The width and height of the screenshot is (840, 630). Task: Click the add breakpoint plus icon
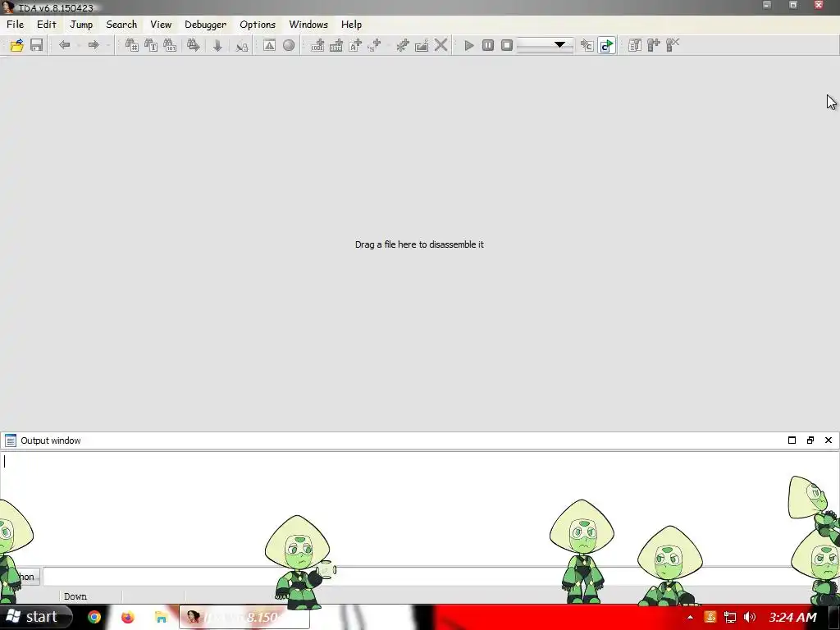pyautogui.click(x=654, y=46)
